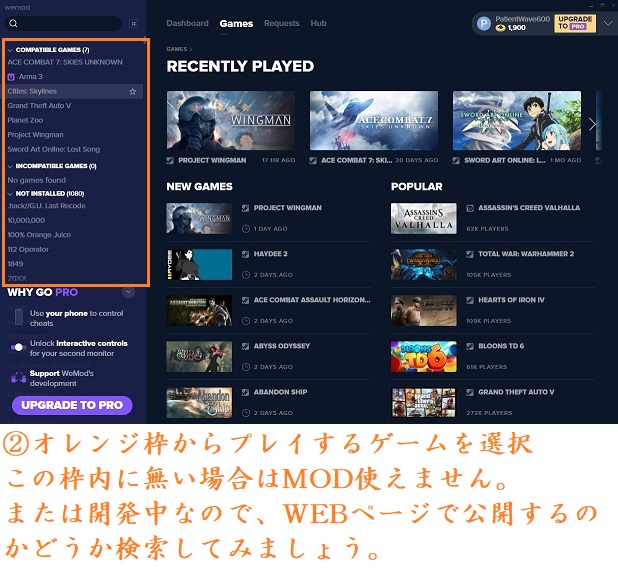The image size is (618, 568).
Task: Select Planet Zoo in sidebar
Action: pos(25,120)
